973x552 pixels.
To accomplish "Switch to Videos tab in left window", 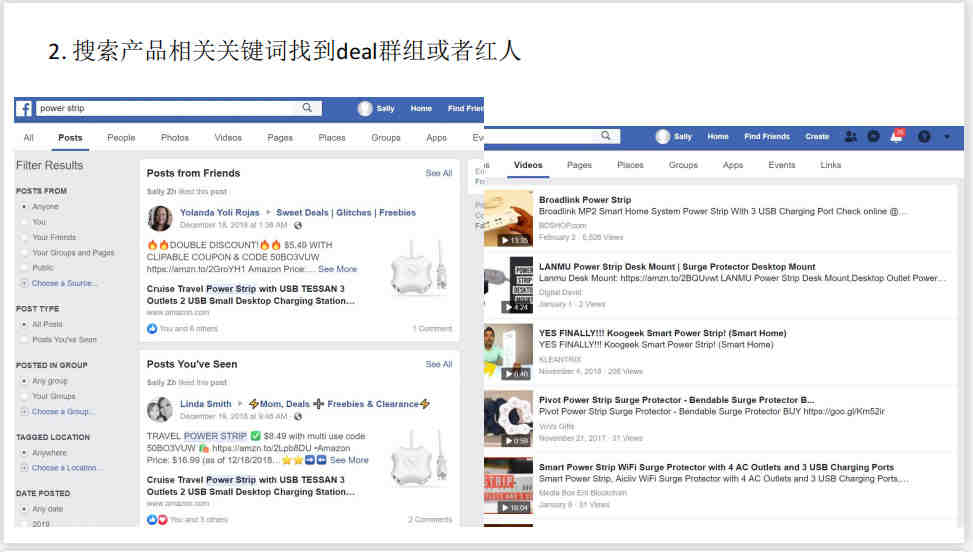I will 228,138.
